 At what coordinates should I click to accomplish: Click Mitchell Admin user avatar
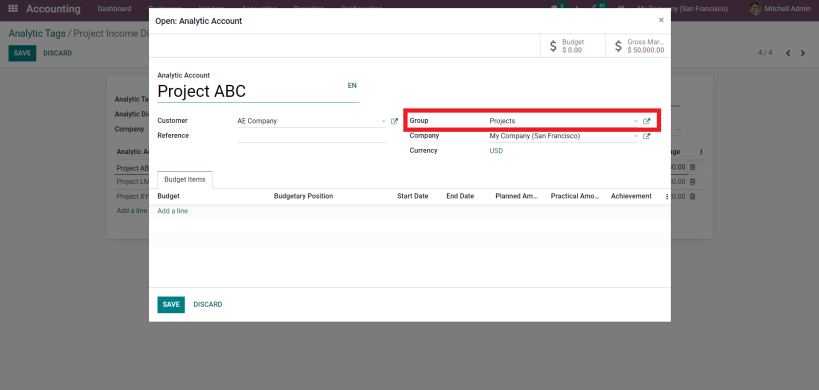pyautogui.click(x=754, y=9)
